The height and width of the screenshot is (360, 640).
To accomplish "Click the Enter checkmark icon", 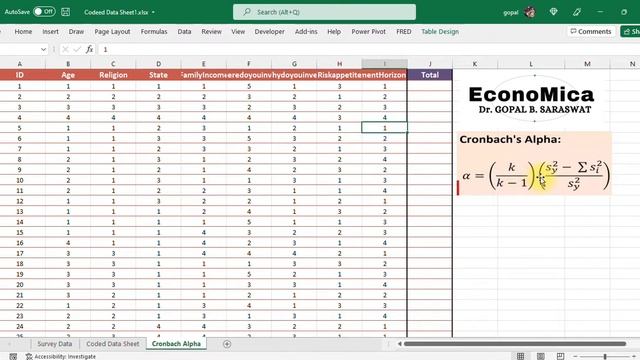I will (x=77, y=49).
